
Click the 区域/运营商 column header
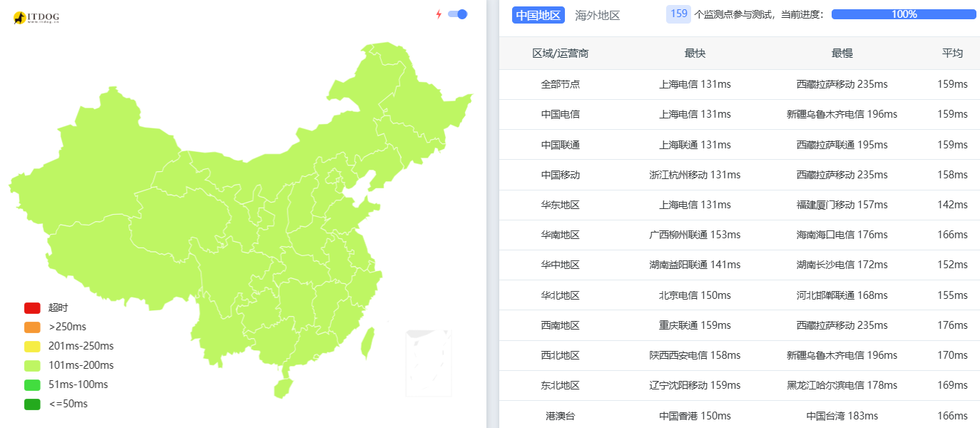(x=561, y=53)
